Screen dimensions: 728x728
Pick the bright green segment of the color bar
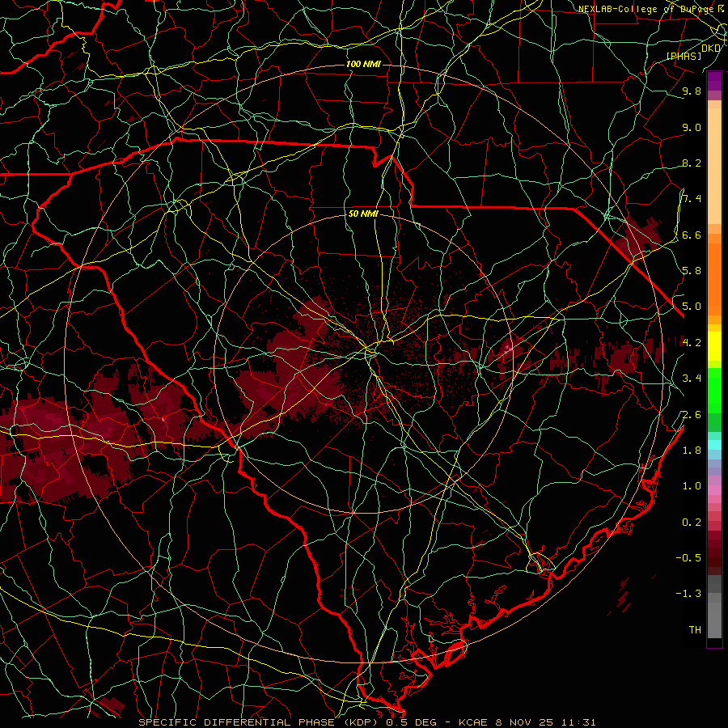pyautogui.click(x=714, y=389)
